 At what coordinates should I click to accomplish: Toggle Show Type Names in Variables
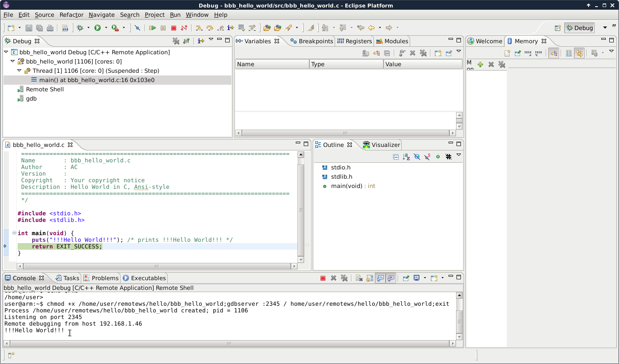[366, 53]
